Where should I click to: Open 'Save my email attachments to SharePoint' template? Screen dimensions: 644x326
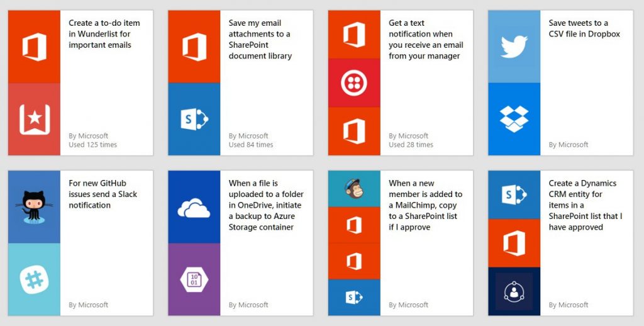click(260, 40)
